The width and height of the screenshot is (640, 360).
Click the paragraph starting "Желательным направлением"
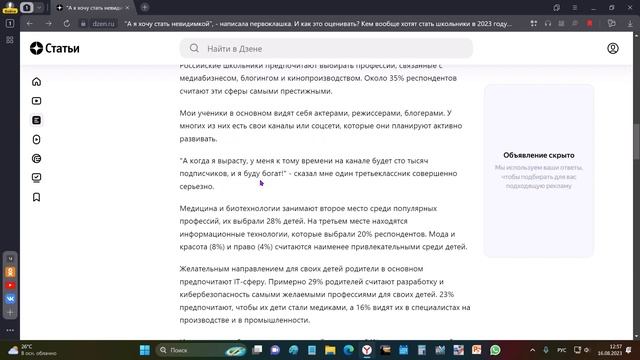coord(325,294)
